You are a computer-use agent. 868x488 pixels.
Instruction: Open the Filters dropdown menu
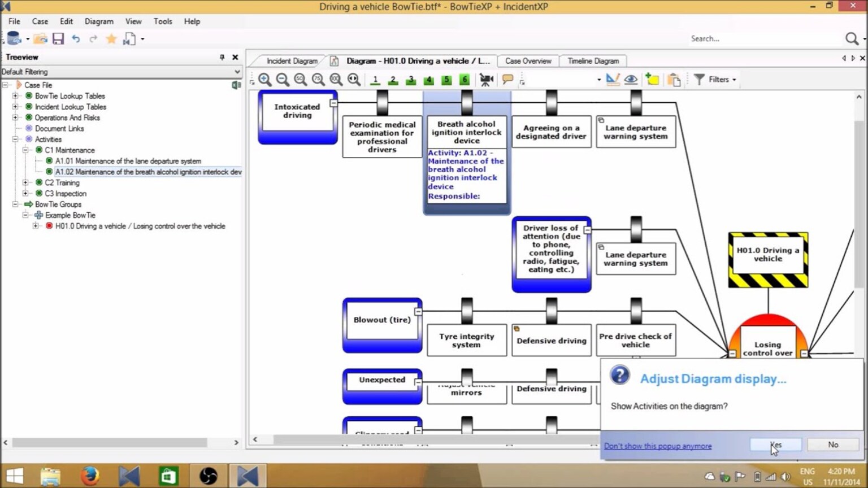[x=716, y=80]
